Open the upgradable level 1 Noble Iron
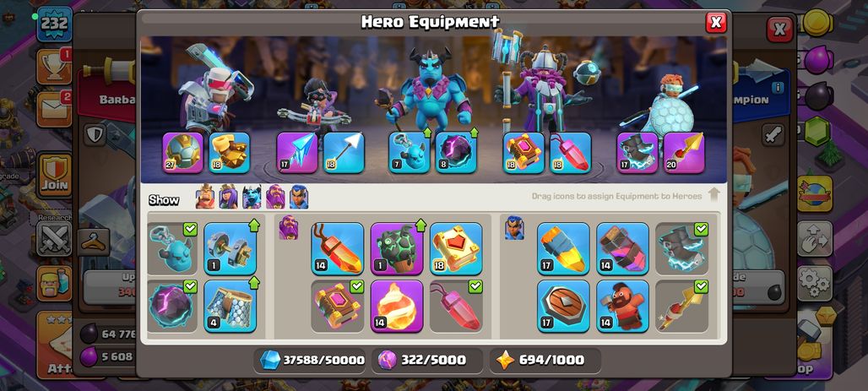The height and width of the screenshot is (391, 868). coord(230,248)
